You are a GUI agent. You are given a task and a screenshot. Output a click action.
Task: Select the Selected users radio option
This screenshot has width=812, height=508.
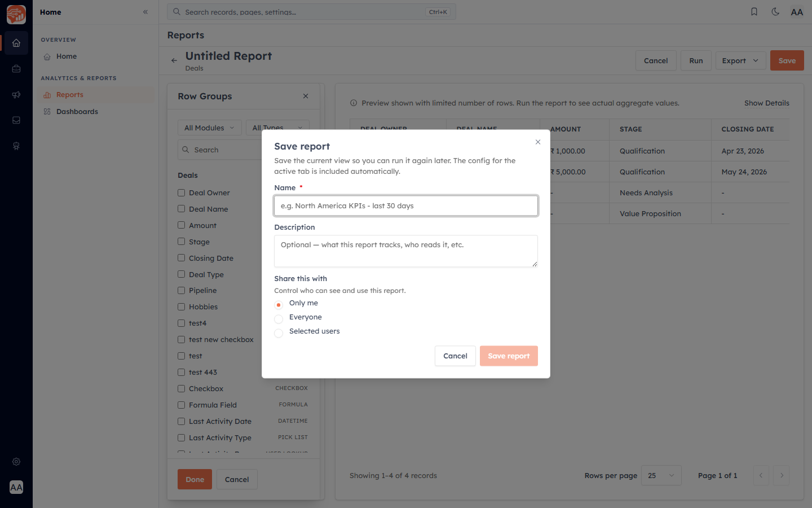[x=279, y=333]
